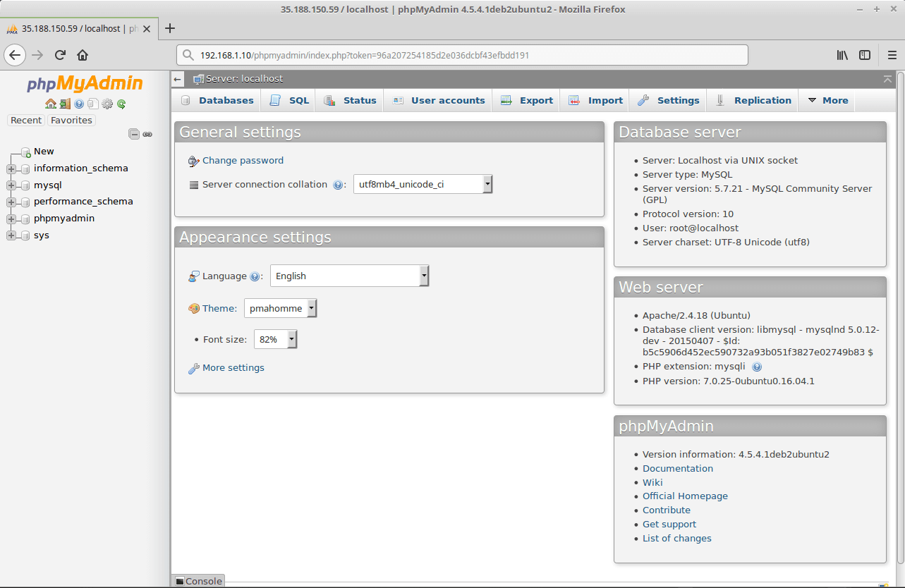
Task: Open phpMyAdmin documentation via blue question icon
Action: [x=78, y=104]
